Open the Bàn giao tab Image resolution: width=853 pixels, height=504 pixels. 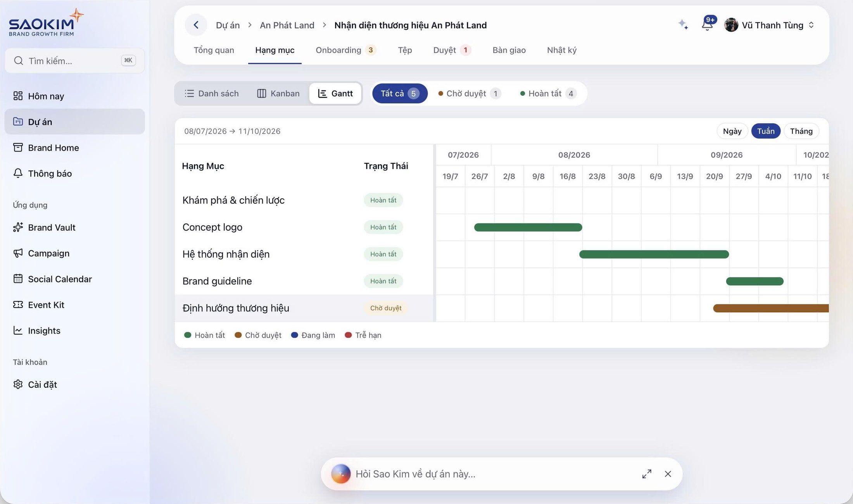(509, 50)
